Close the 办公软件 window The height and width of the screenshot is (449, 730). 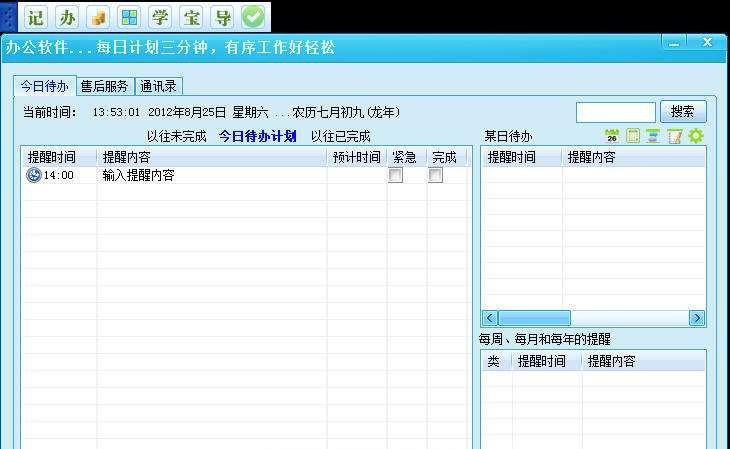[x=707, y=42]
